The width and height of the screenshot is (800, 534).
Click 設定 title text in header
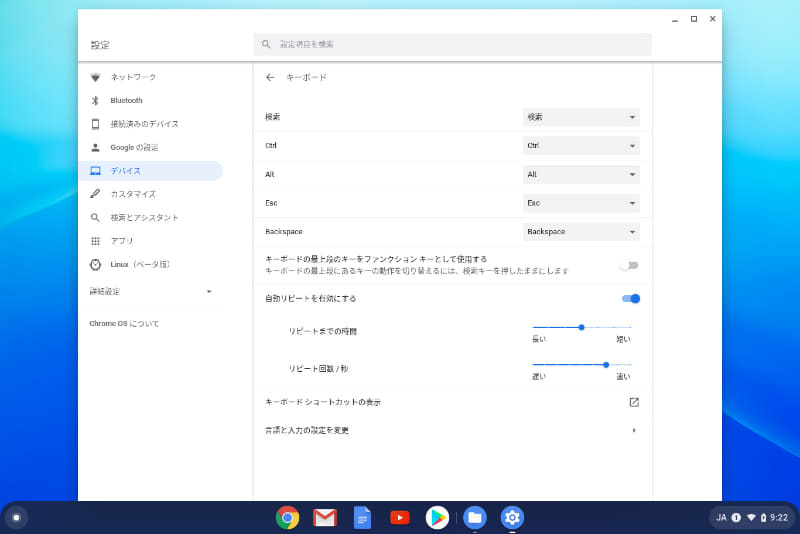coord(100,45)
